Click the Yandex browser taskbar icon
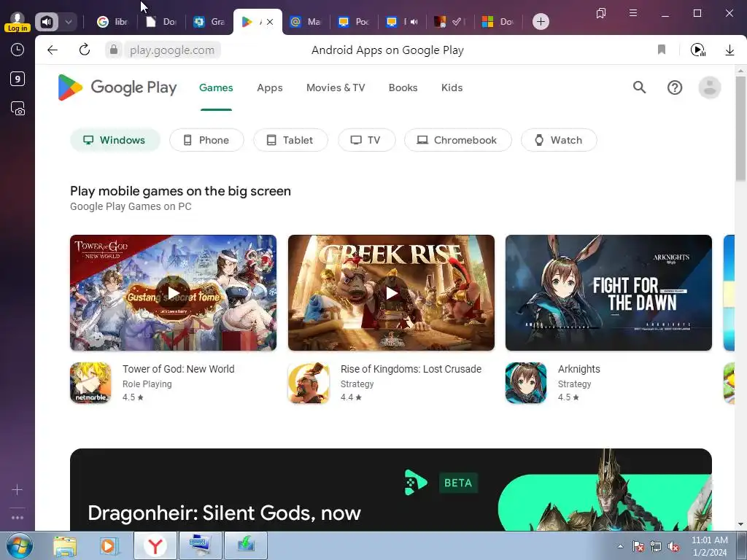 point(155,545)
